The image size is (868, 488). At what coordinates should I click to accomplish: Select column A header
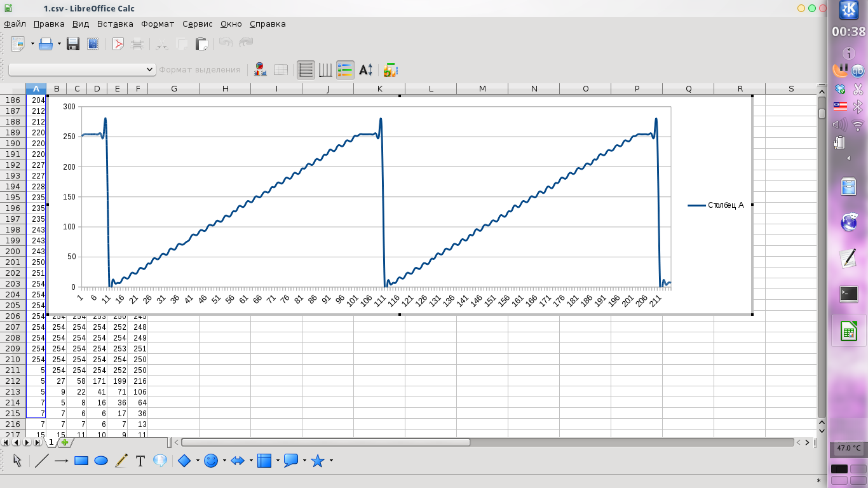[x=36, y=88]
